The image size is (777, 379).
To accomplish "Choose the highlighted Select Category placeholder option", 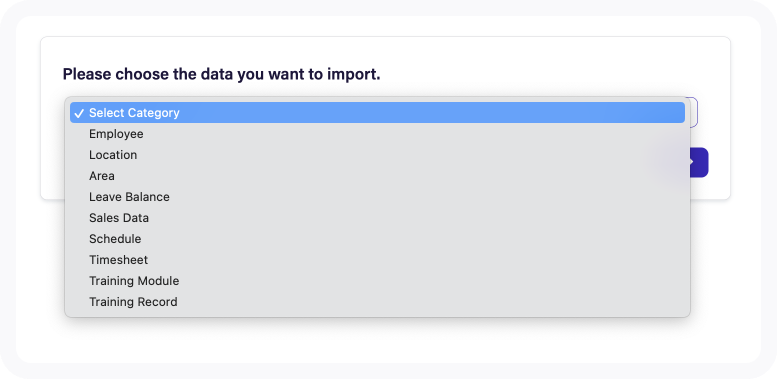I will tap(378, 113).
